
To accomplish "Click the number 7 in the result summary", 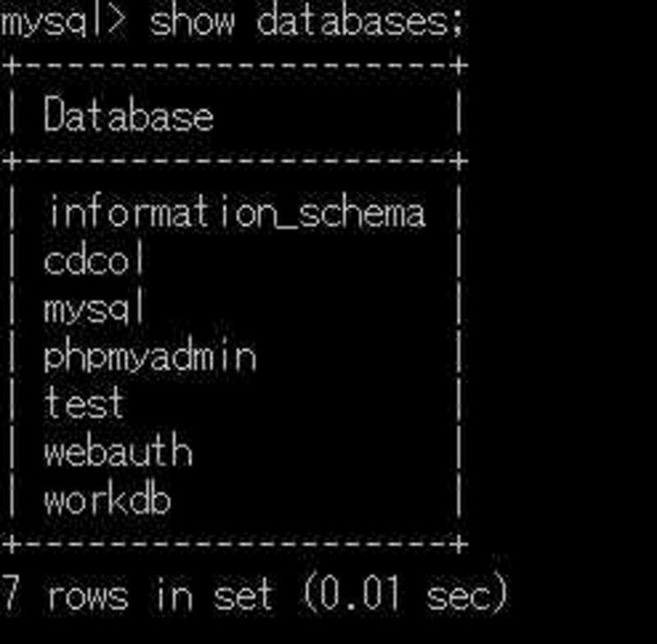I will pyautogui.click(x=11, y=593).
